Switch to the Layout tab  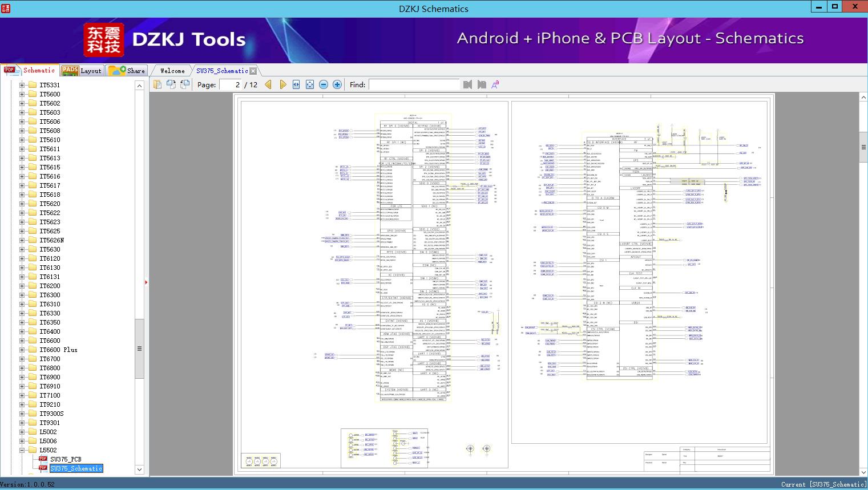82,71
